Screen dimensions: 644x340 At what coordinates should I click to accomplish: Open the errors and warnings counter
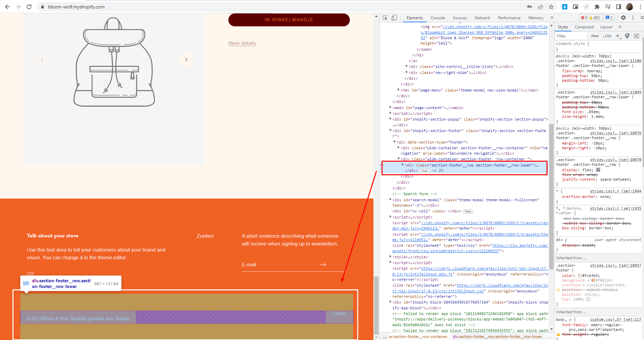(591, 18)
